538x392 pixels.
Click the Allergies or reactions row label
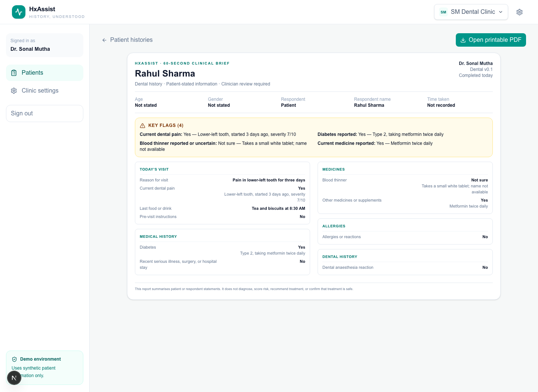tap(341, 237)
